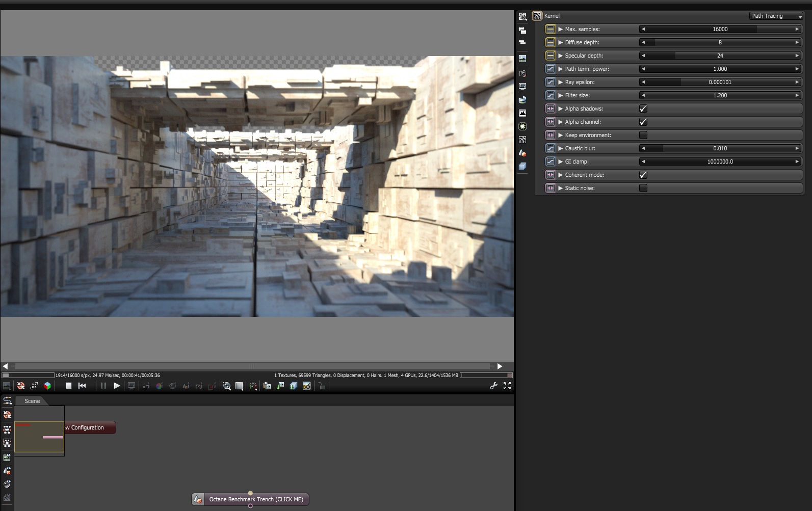Click the Kernel node icon in the inspector header

[537, 16]
